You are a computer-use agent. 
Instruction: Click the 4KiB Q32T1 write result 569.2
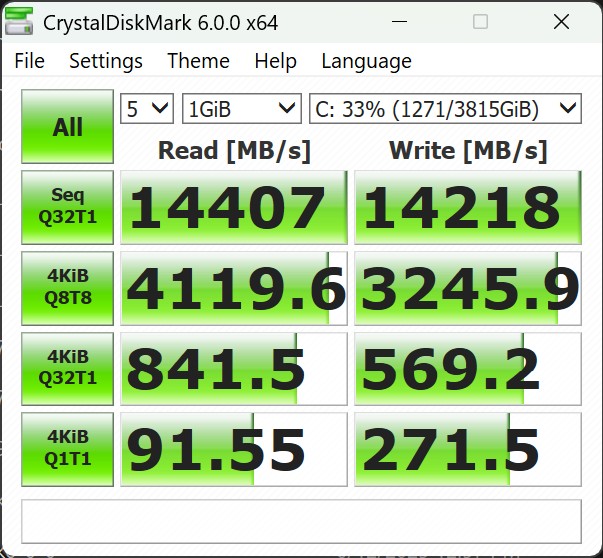tap(468, 369)
